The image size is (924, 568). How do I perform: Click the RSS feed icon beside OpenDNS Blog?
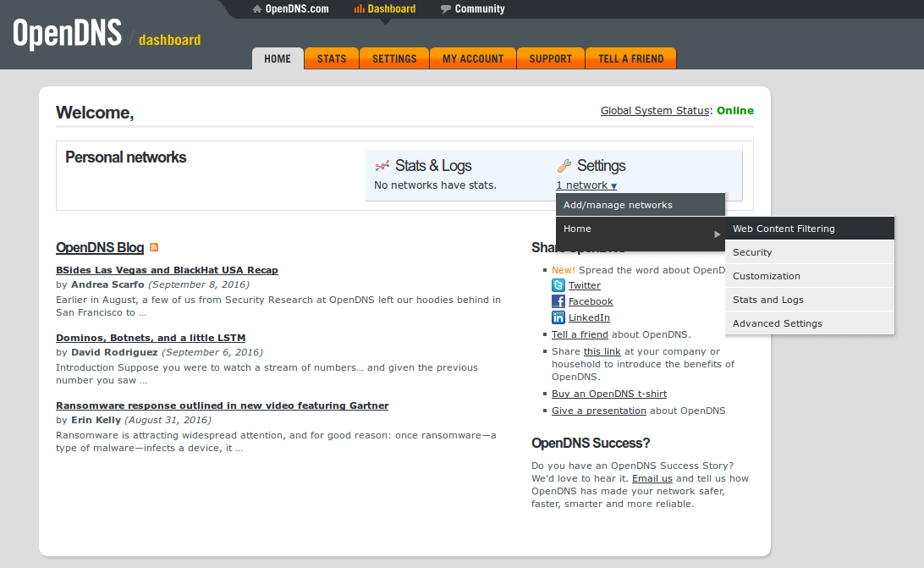coord(154,247)
